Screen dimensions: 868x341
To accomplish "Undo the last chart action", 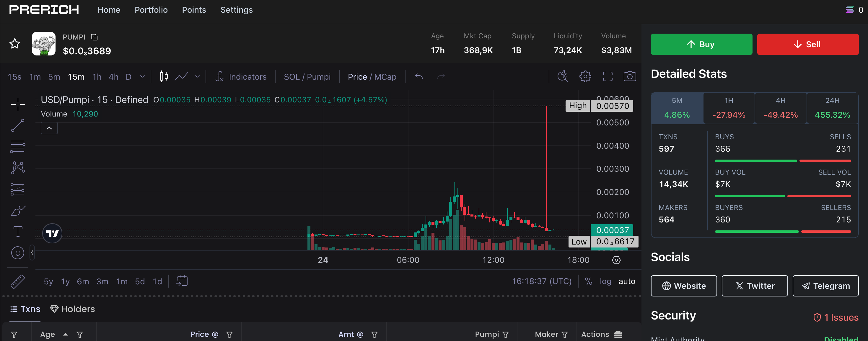I will pos(419,77).
